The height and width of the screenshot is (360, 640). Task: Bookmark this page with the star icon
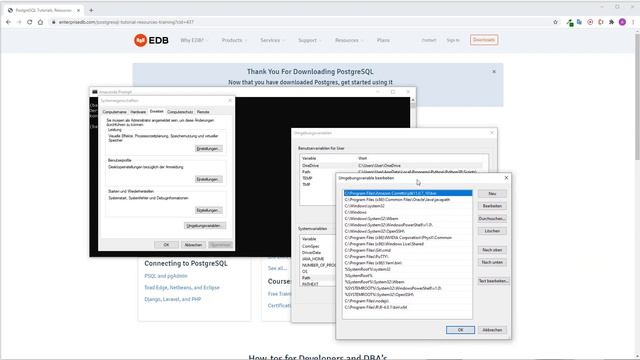(556, 22)
